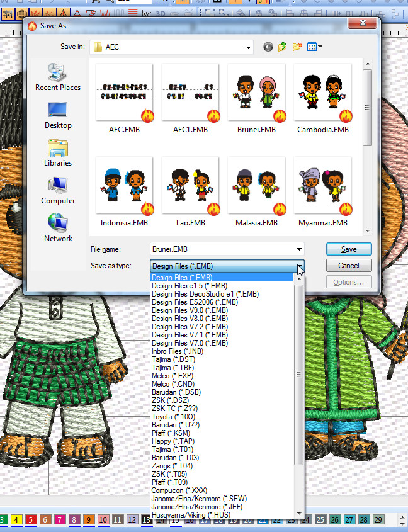Choose Happy (*.TAP) format
Viewport: 408px width, 532px height.
point(222,441)
